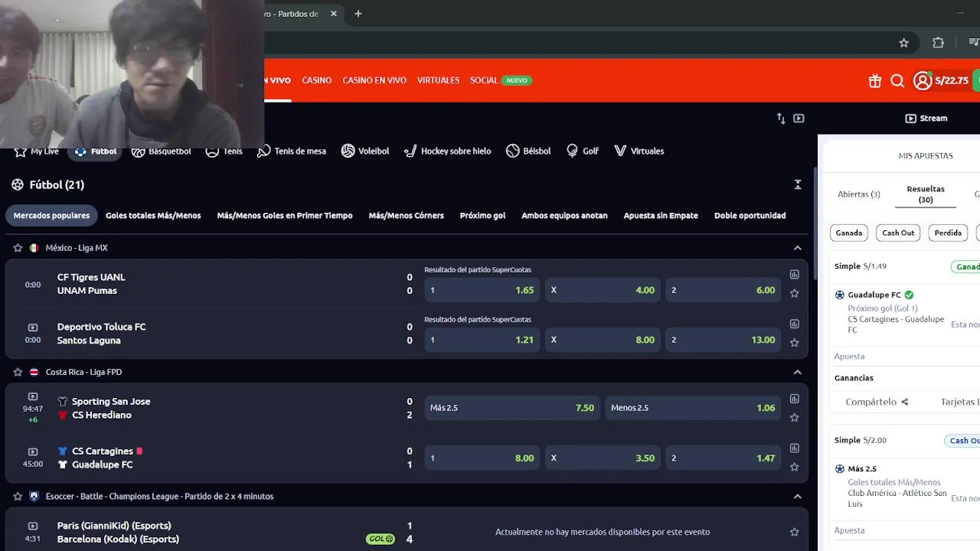The height and width of the screenshot is (551, 980).
Task: Open statistics icon for CF Tigres UANL match
Action: [794, 275]
